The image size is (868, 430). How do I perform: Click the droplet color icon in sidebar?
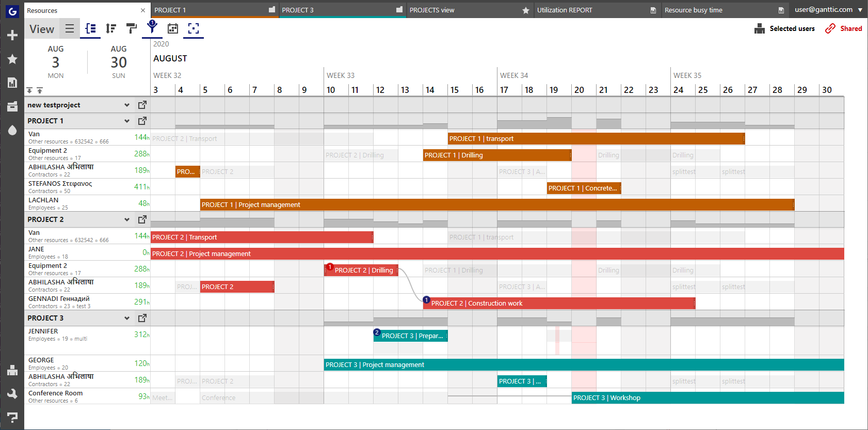(x=12, y=130)
